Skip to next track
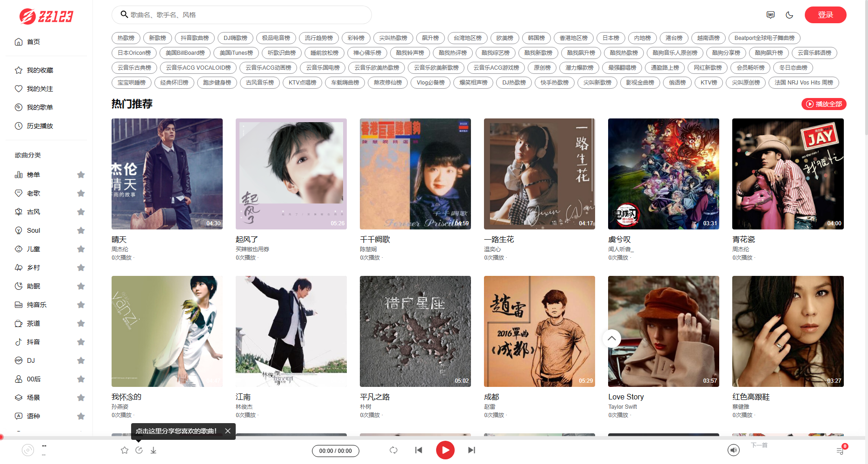868x464 pixels. pyautogui.click(x=471, y=450)
